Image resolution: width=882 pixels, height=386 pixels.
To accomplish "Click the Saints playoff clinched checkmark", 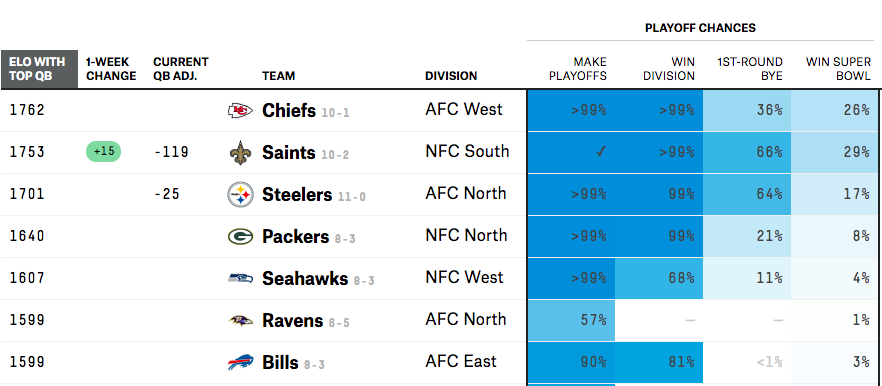I will click(x=601, y=151).
